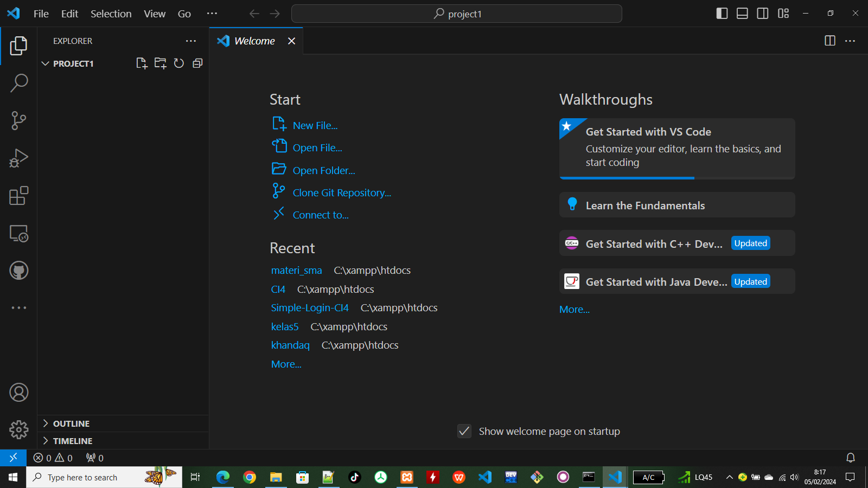Open Learn the Fundamentals walkthrough
The image size is (868, 488).
[x=677, y=205]
